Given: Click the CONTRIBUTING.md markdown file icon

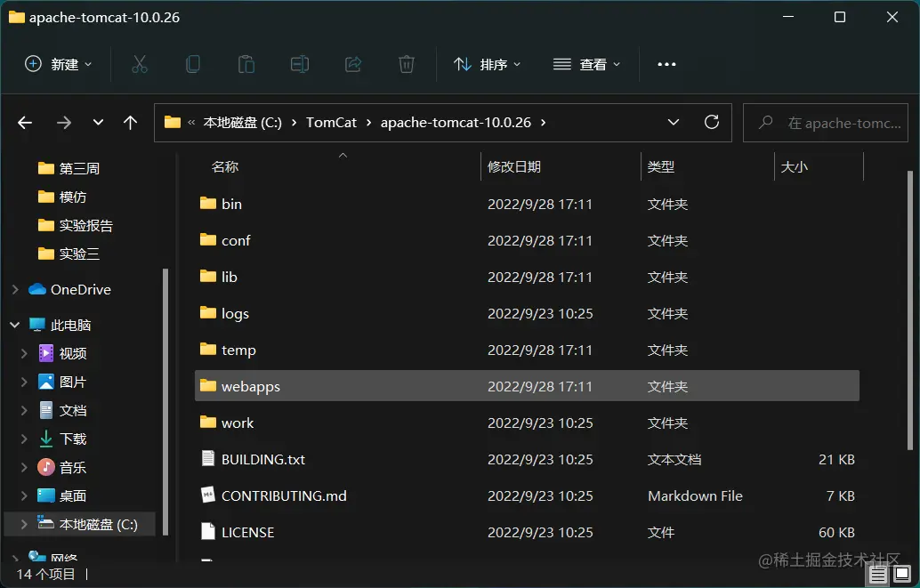Looking at the screenshot, I should coord(207,495).
